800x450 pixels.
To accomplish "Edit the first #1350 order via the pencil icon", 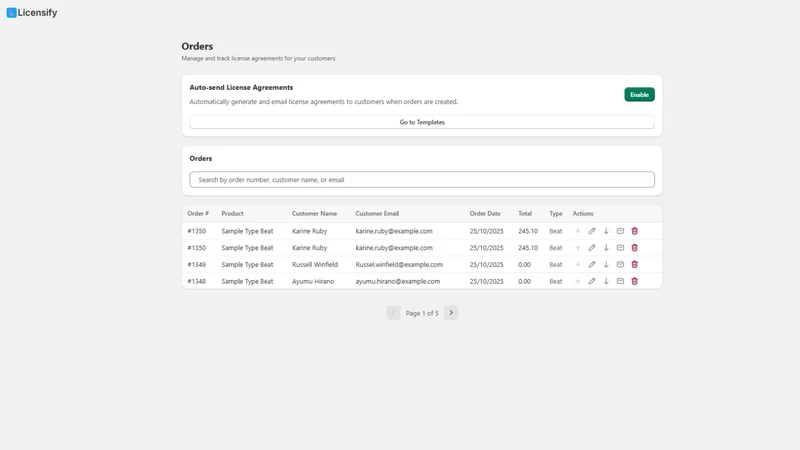I will pyautogui.click(x=592, y=231).
